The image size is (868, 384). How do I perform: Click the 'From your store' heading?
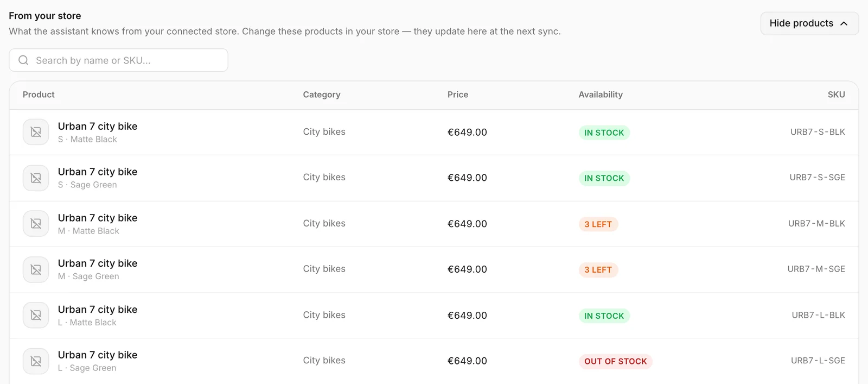click(x=45, y=16)
